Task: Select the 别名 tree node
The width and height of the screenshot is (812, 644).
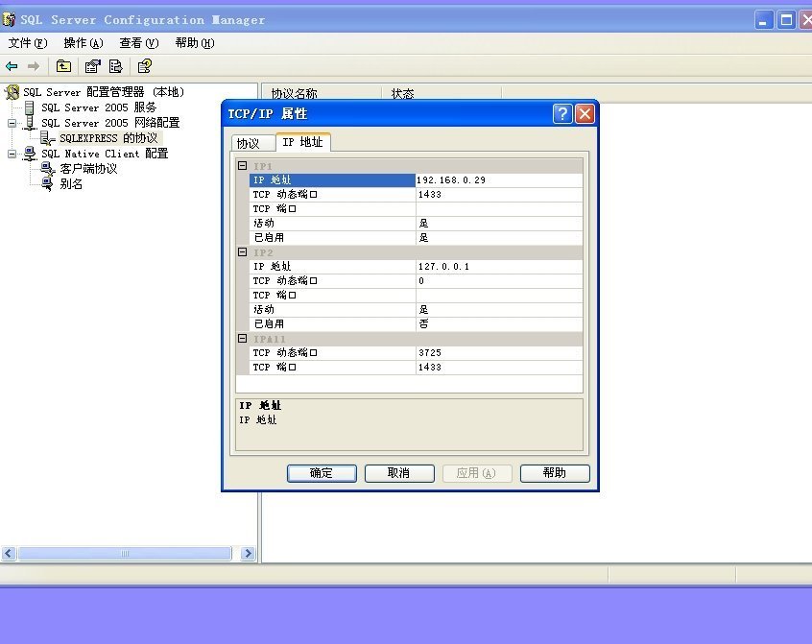Action: click(71, 184)
